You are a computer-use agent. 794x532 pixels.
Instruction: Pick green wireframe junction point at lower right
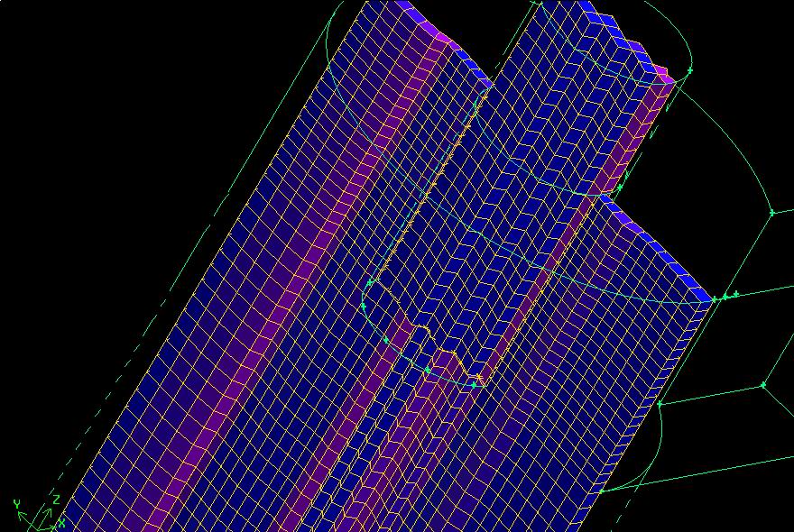coord(762,386)
